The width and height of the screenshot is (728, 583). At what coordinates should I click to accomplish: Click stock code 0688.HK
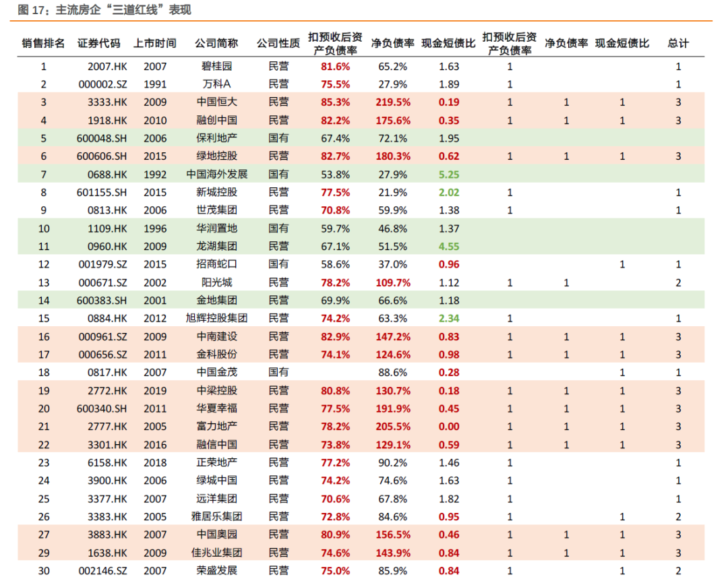(107, 175)
